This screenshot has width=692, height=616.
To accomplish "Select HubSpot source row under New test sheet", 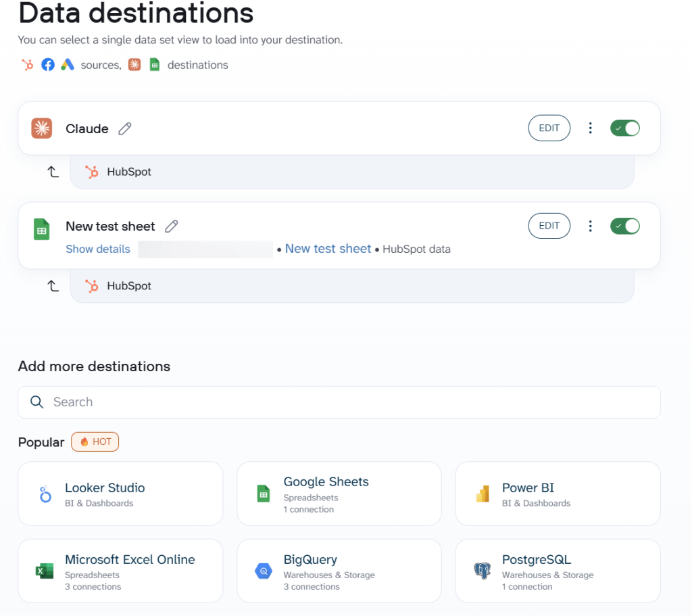I will point(351,286).
